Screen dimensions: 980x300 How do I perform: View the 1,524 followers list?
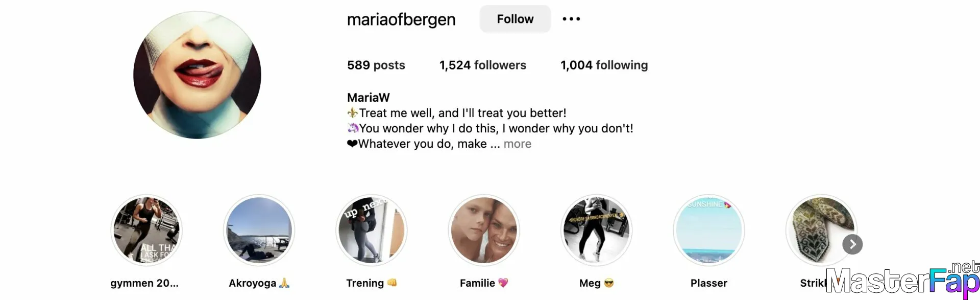coord(483,65)
